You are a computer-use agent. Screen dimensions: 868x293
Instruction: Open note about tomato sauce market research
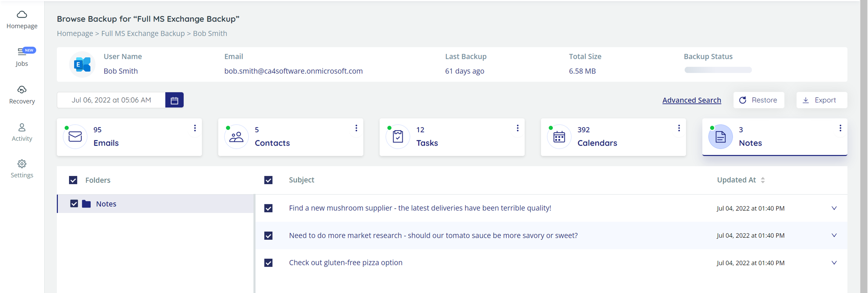pyautogui.click(x=433, y=235)
